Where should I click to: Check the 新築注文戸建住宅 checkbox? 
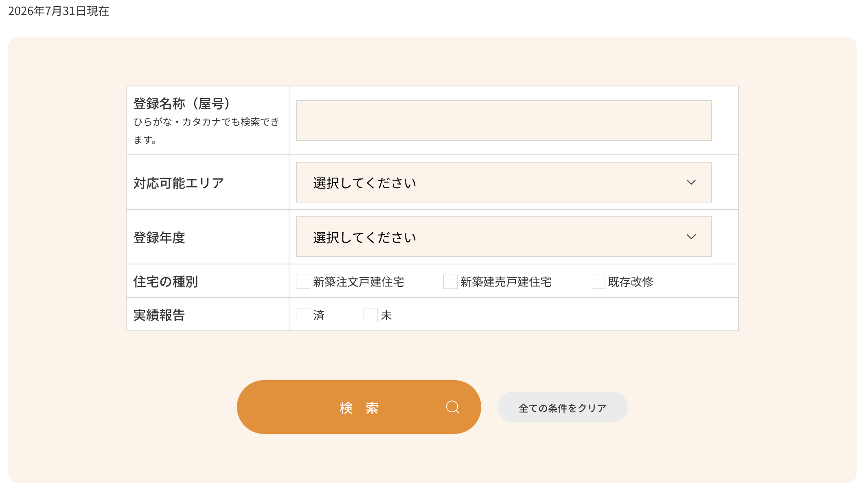(x=303, y=282)
